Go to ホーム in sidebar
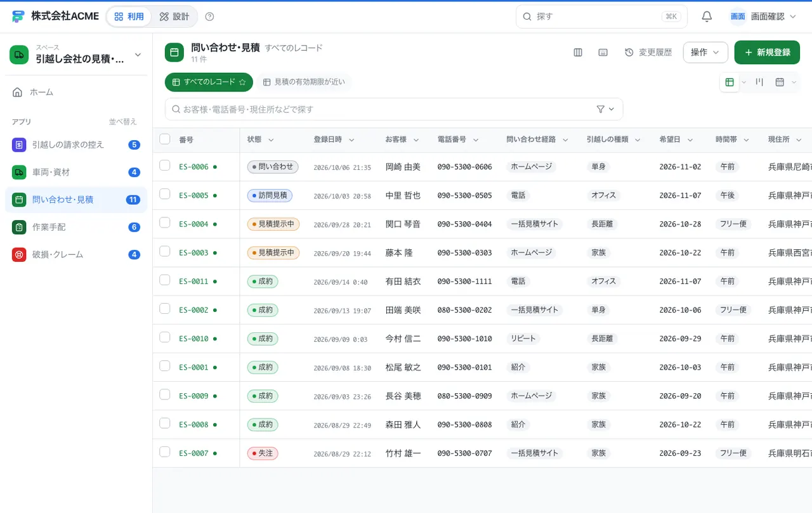This screenshot has width=812, height=513. pos(76,92)
